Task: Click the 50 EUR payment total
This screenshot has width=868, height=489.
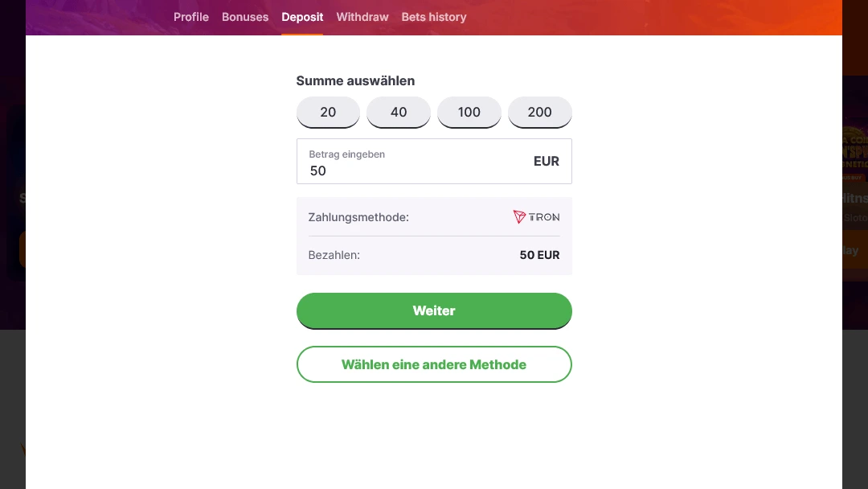Action: [x=540, y=255]
